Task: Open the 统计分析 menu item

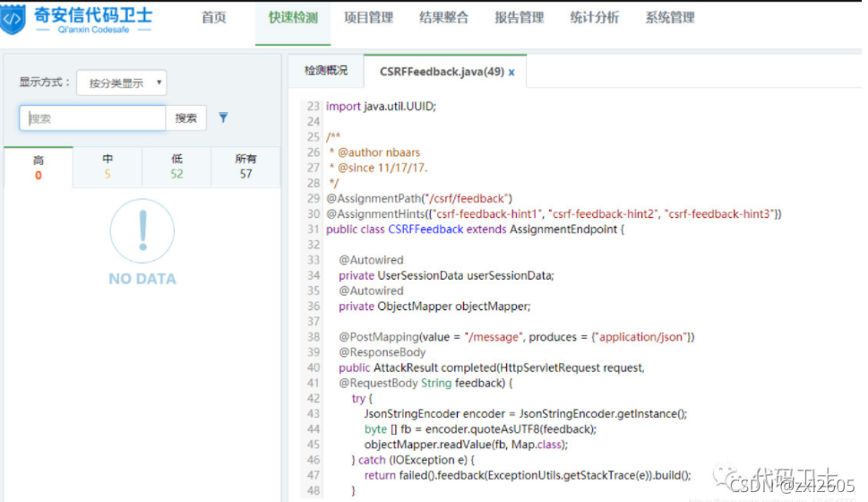Action: (x=595, y=18)
